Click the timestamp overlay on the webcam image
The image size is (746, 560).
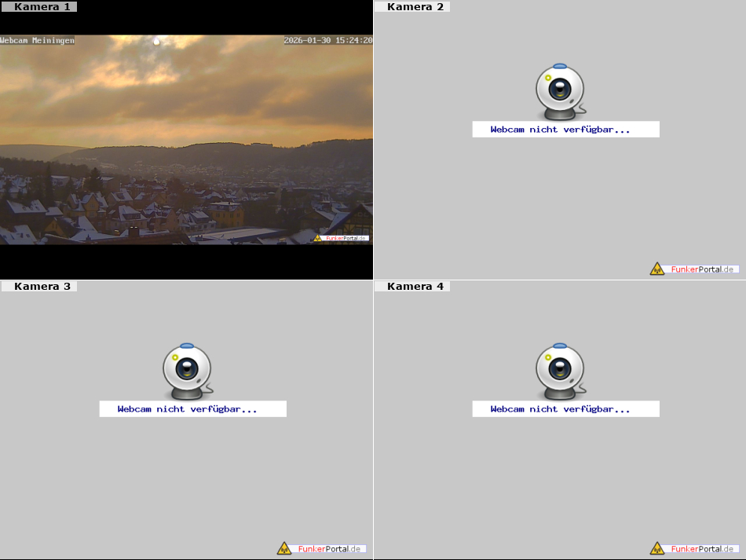(327, 40)
